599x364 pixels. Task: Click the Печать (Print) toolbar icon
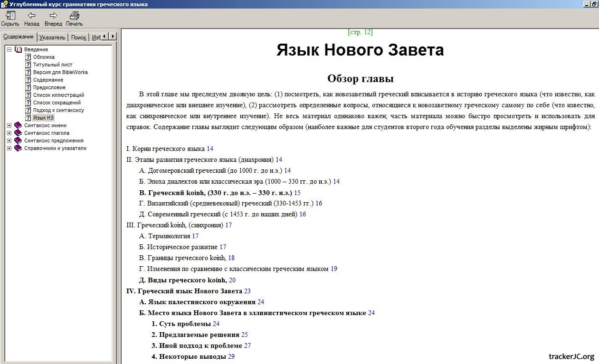74,16
